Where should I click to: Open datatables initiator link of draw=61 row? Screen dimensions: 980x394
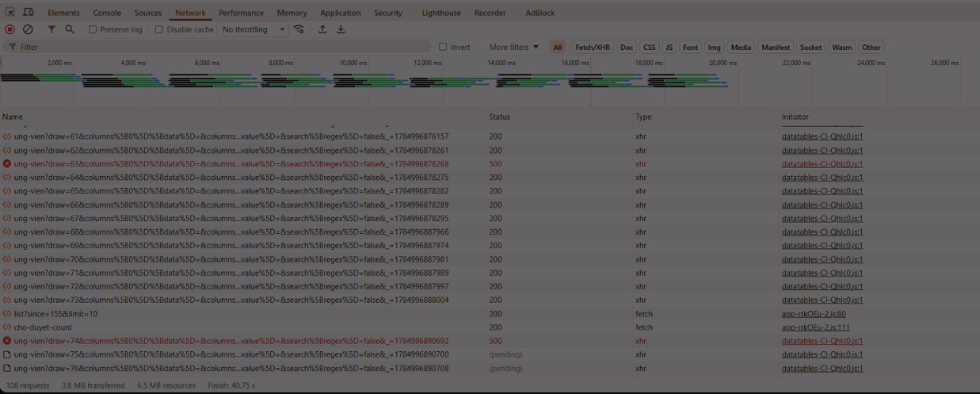(822, 136)
